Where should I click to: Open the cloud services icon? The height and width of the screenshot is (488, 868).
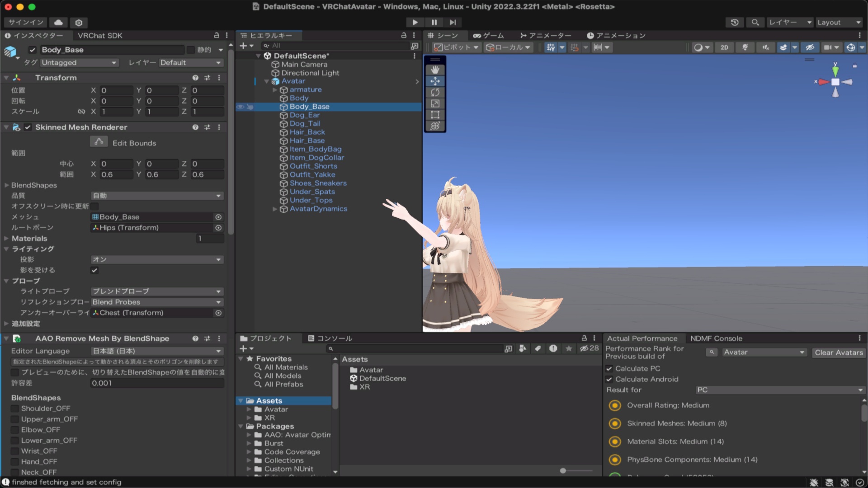(x=58, y=22)
